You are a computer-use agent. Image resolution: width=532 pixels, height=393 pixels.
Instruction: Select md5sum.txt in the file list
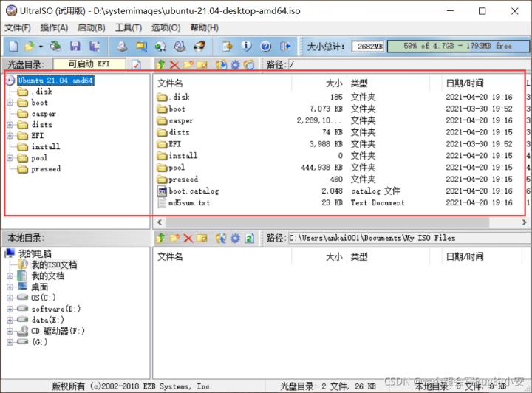coord(189,202)
